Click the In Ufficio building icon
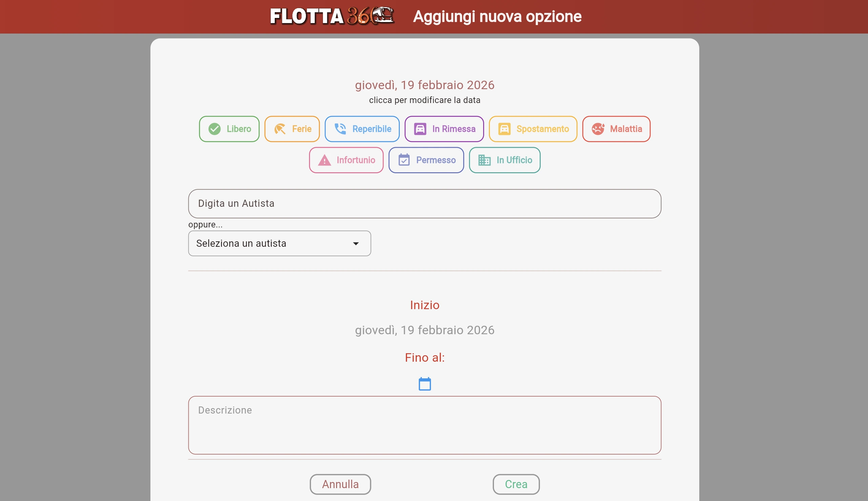868x501 pixels. coord(484,160)
